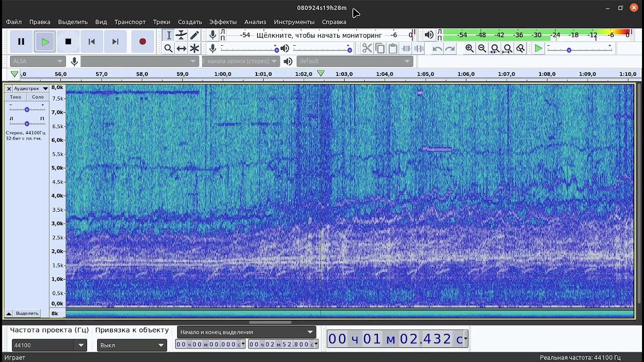Toggle the track's Тихо (mute) button
644x362 pixels.
pyautogui.click(x=16, y=97)
